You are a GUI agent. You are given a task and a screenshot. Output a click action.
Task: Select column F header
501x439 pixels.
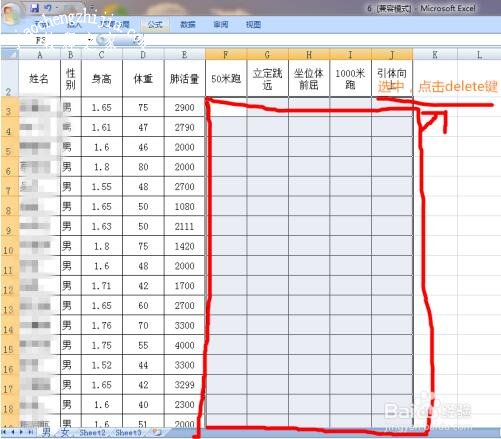(x=226, y=54)
